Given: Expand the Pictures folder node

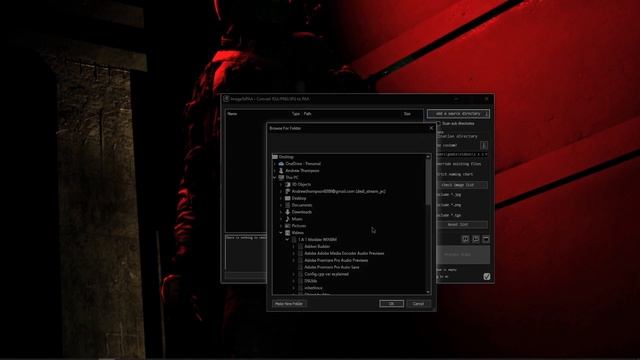Looking at the screenshot, I should coord(281,226).
